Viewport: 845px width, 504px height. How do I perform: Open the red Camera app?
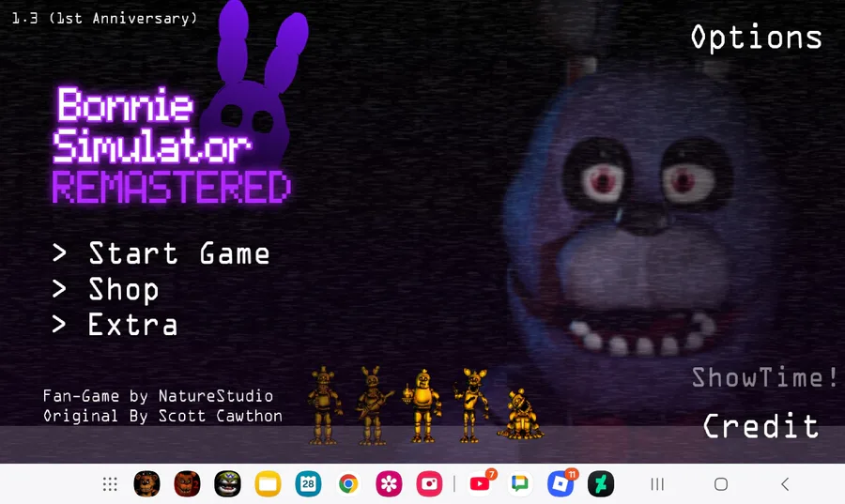(429, 483)
